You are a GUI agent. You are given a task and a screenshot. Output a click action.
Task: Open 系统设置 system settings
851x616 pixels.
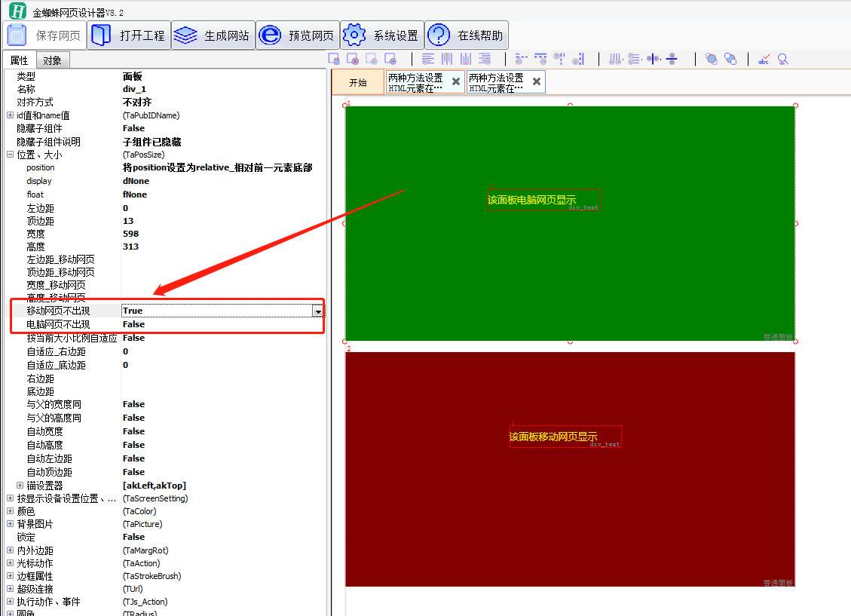(x=381, y=35)
